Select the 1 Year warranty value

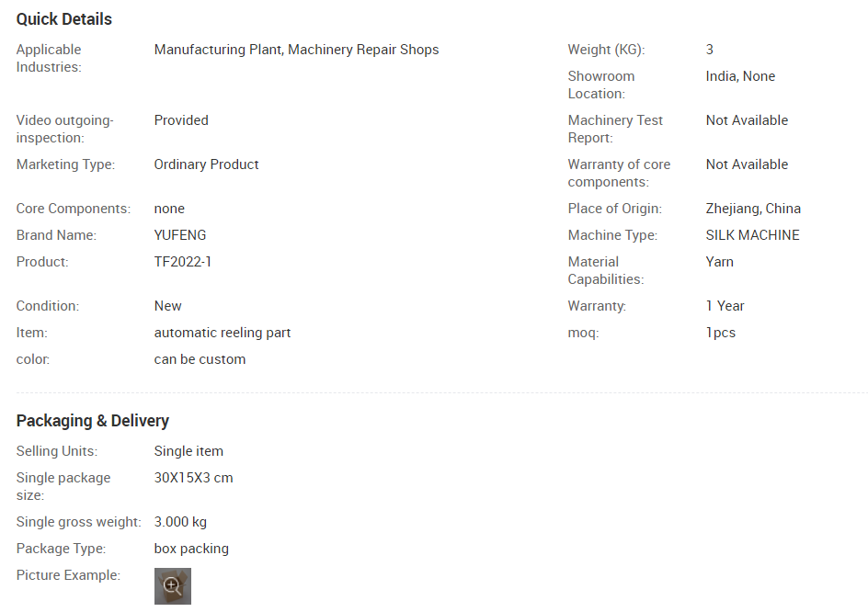(x=725, y=306)
